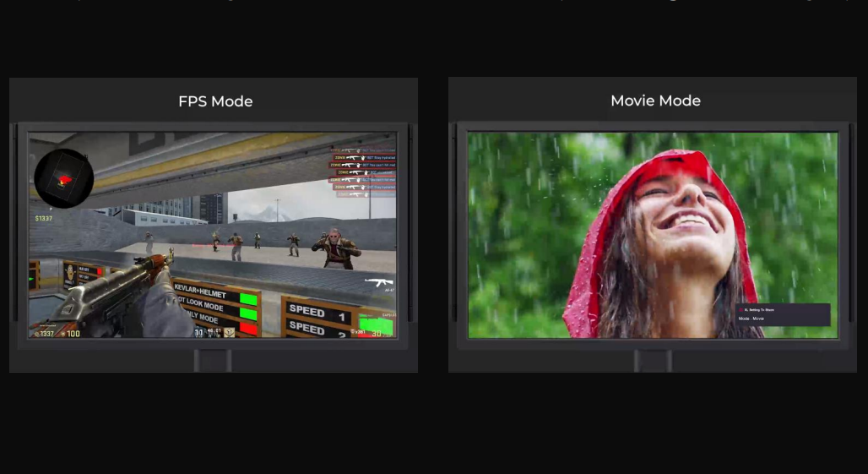Click the 'Mode : Movie' text in popup
Image resolution: width=868 pixels, height=474 pixels.
pos(751,319)
